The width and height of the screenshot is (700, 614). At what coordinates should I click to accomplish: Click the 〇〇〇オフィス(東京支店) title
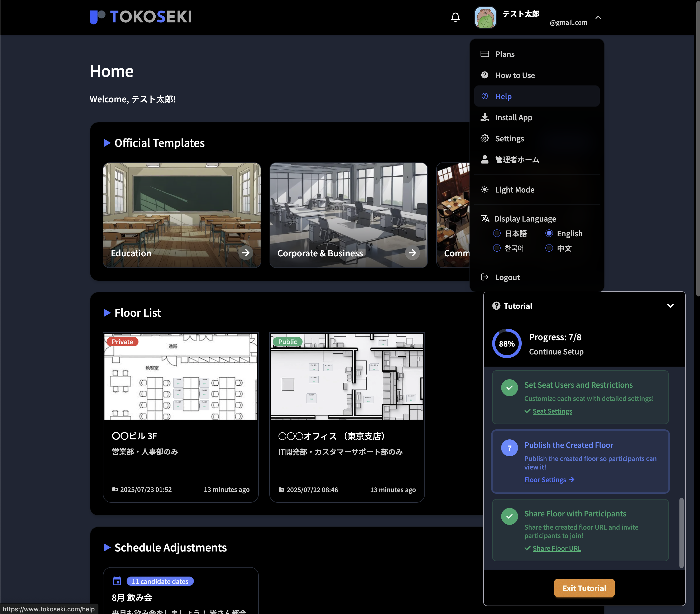333,436
